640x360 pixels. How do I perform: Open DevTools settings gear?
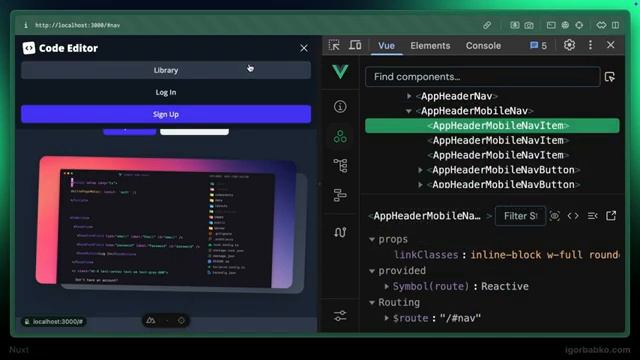pos(569,45)
